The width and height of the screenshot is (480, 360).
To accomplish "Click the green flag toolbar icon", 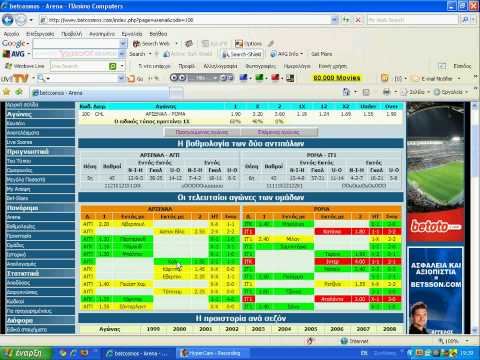I will pyautogui.click(x=259, y=78).
